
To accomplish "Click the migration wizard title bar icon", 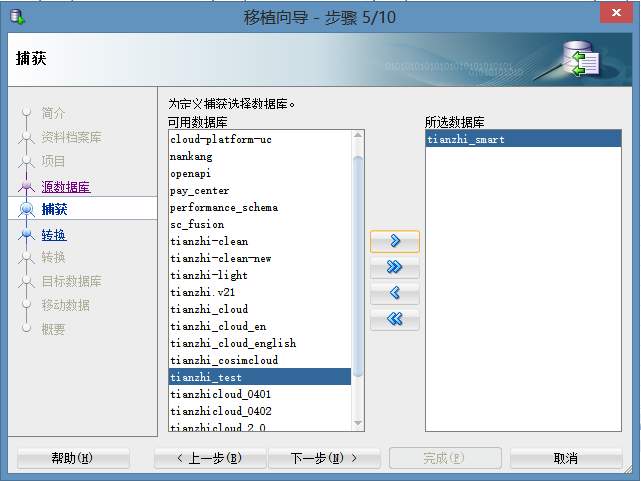I will tap(17, 17).
